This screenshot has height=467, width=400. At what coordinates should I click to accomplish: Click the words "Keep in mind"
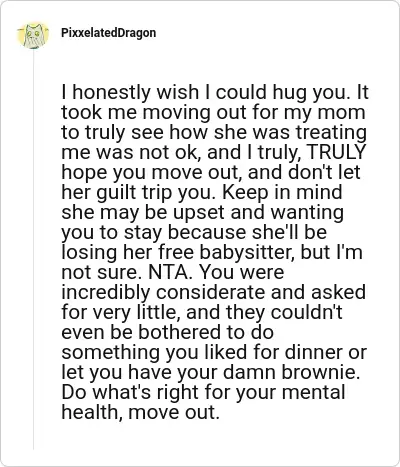coord(282,193)
